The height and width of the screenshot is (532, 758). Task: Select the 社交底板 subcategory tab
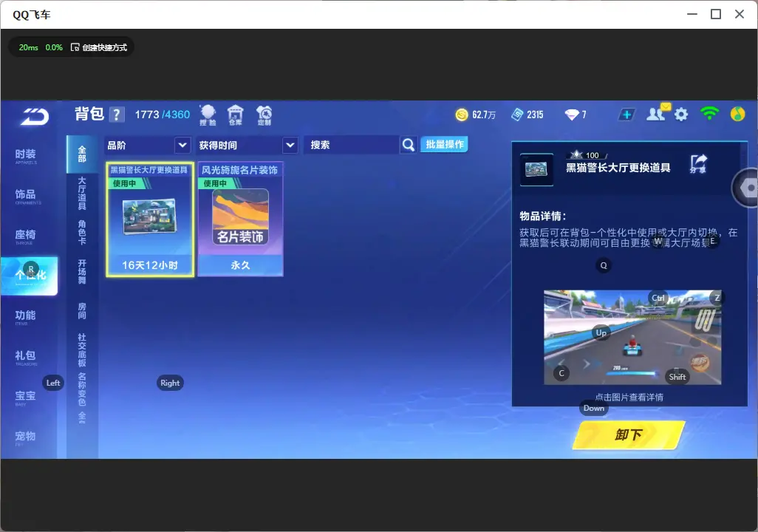point(82,350)
